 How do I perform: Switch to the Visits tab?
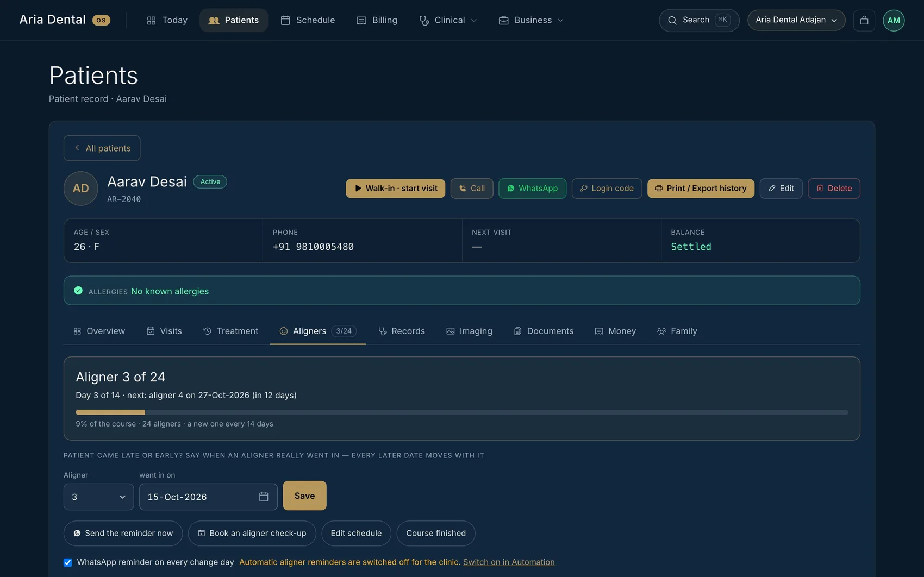point(164,331)
